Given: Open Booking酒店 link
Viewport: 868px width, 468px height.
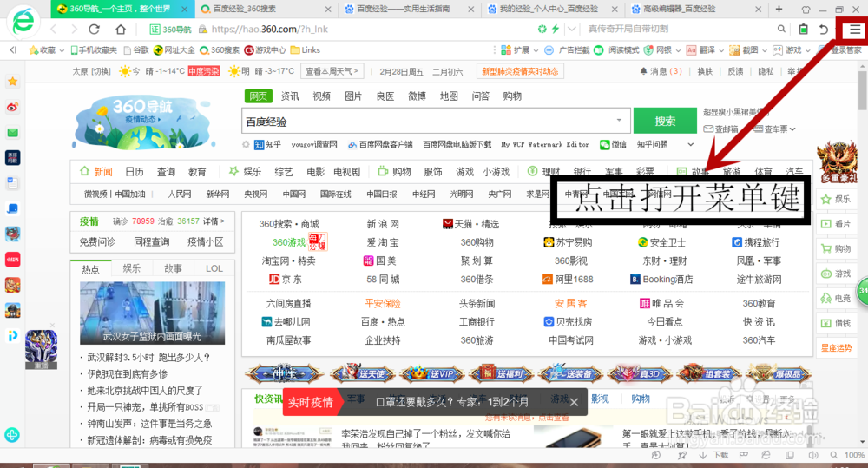Looking at the screenshot, I should [x=661, y=279].
